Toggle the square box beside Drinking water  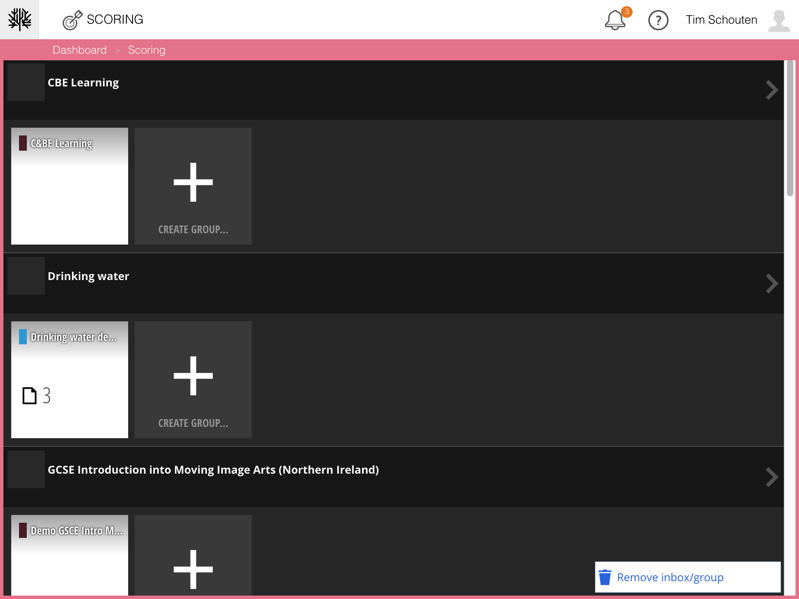pos(26,276)
